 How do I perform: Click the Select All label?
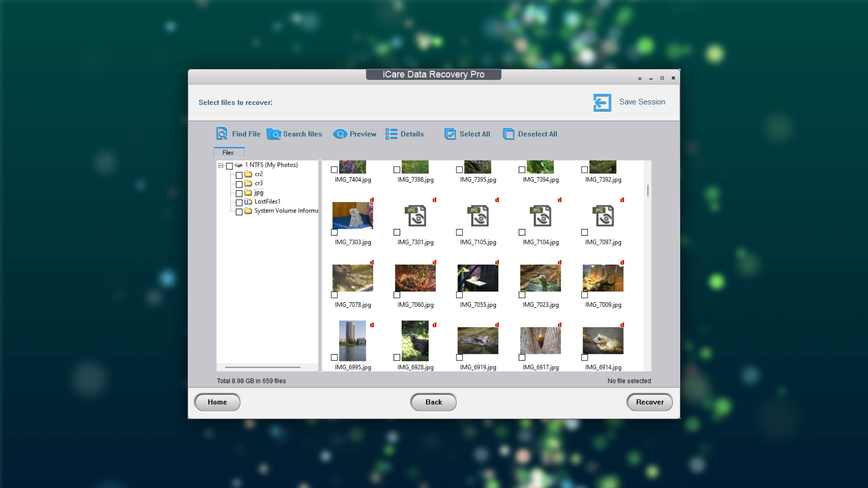475,134
